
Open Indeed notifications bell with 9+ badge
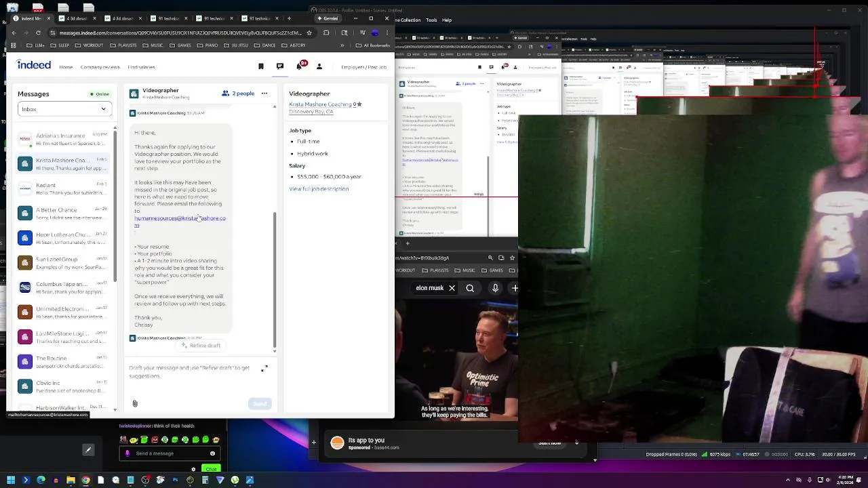tap(300, 66)
